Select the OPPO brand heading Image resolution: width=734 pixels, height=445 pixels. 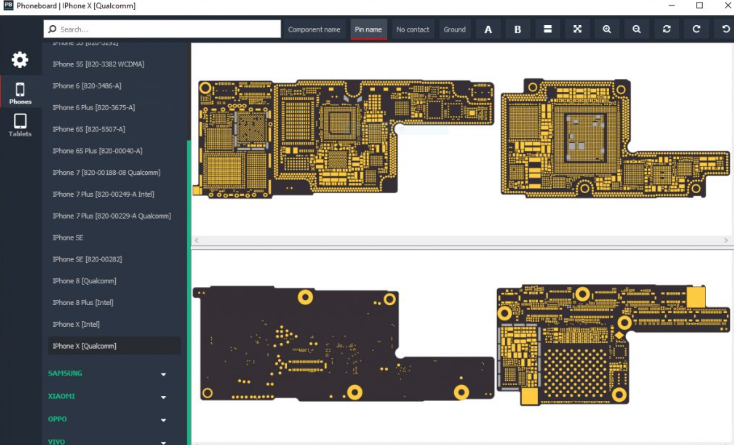[57, 419]
